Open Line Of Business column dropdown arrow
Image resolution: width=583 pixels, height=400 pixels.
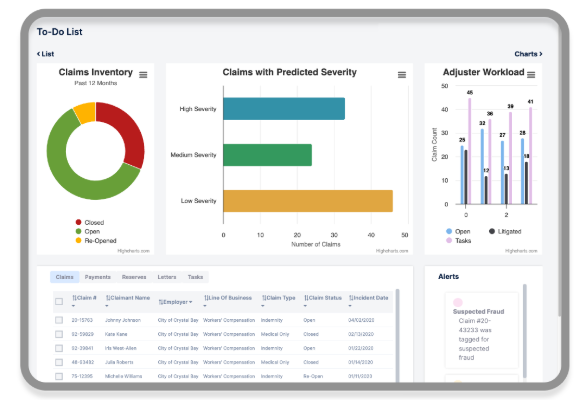point(205,306)
